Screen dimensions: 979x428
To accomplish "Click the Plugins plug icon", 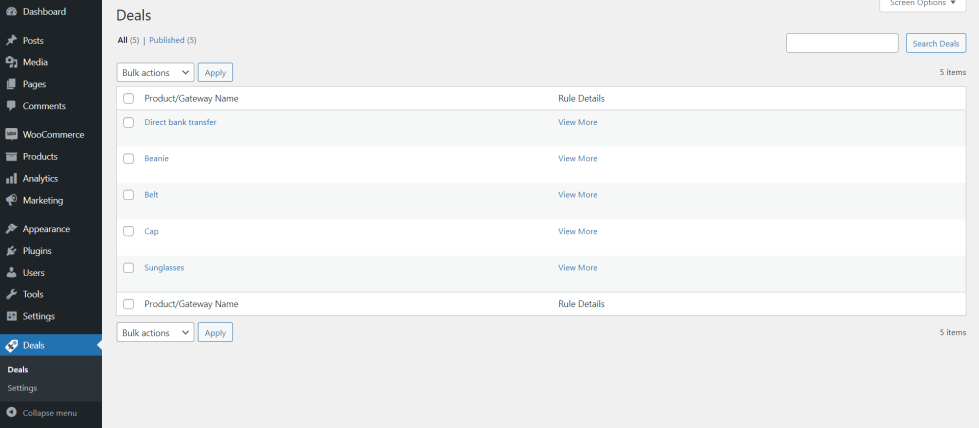I will (11, 251).
